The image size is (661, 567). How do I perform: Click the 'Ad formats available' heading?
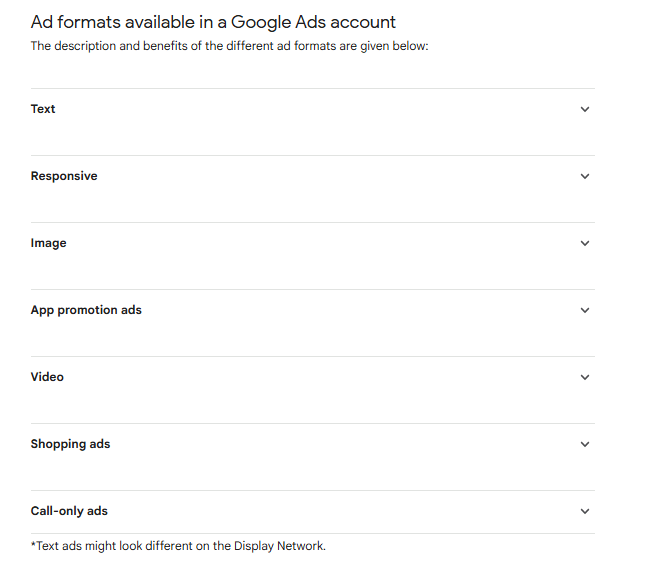click(120, 22)
